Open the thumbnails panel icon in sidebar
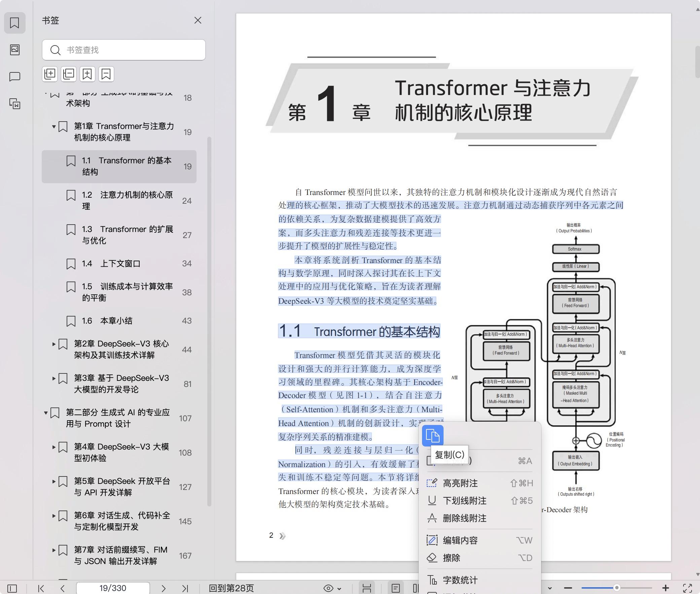Screen dimensions: 700x594 [15, 50]
